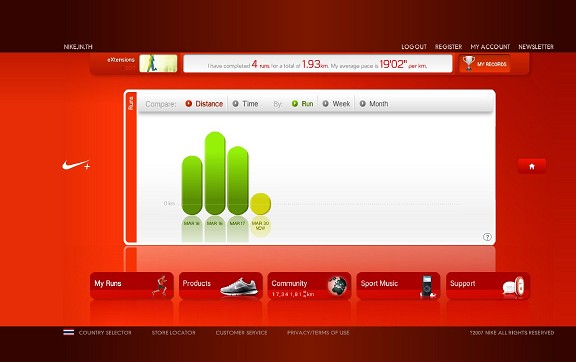Open MY ACCOUNT link
Viewport: 576px width, 362px height.
coord(490,47)
